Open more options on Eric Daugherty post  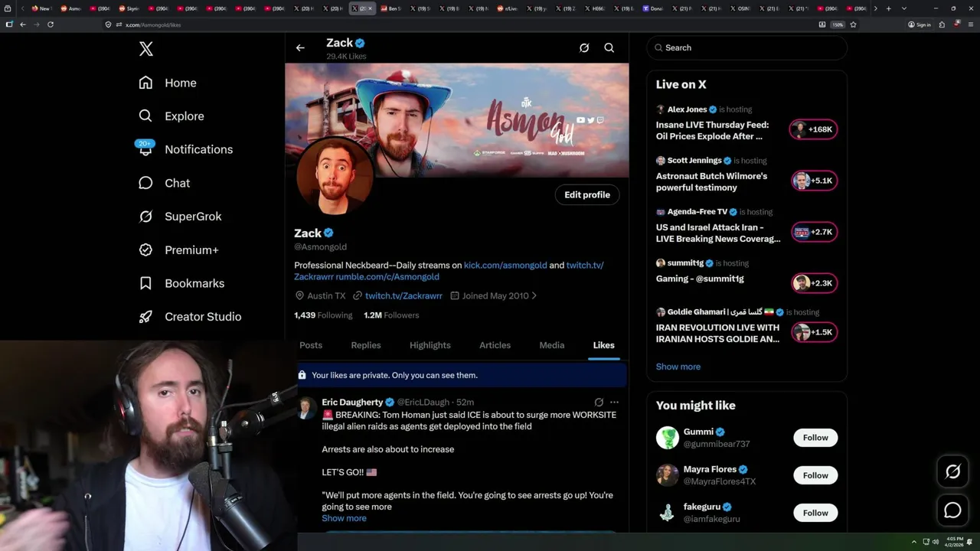pyautogui.click(x=614, y=402)
